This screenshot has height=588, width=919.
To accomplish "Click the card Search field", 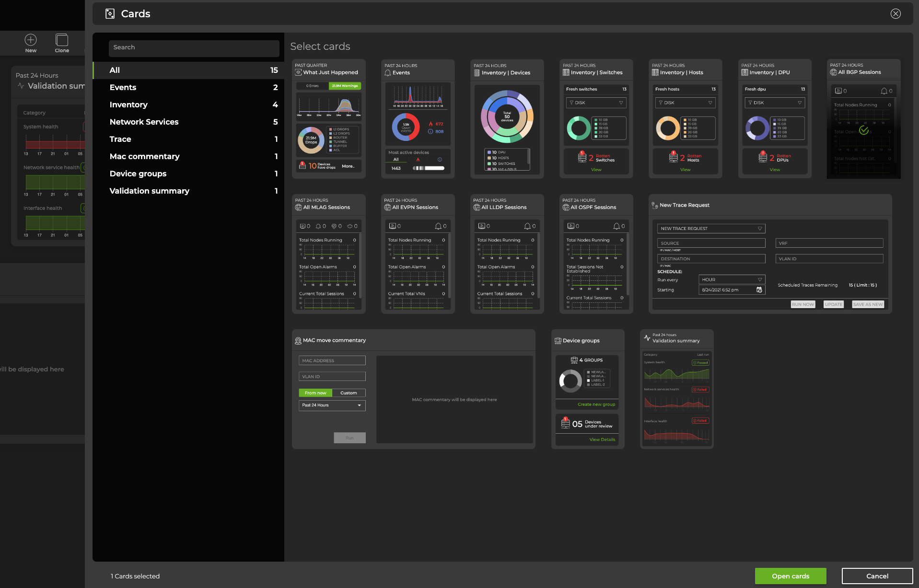I will point(194,47).
